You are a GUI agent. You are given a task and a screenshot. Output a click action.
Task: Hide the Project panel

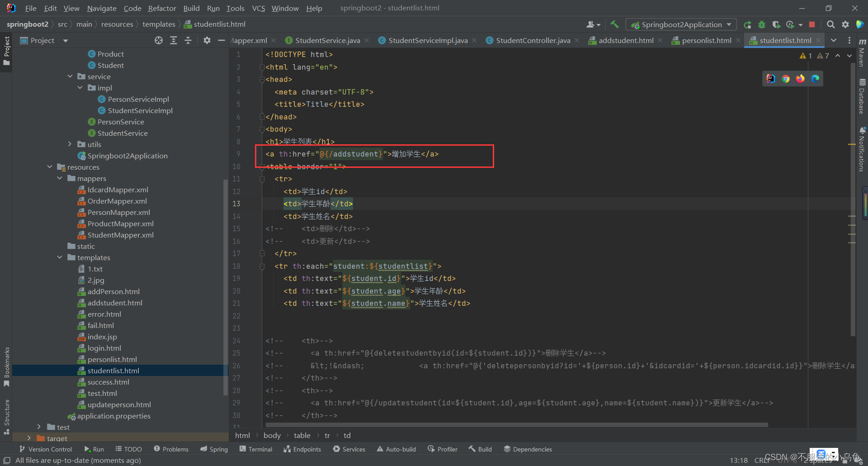[222, 40]
